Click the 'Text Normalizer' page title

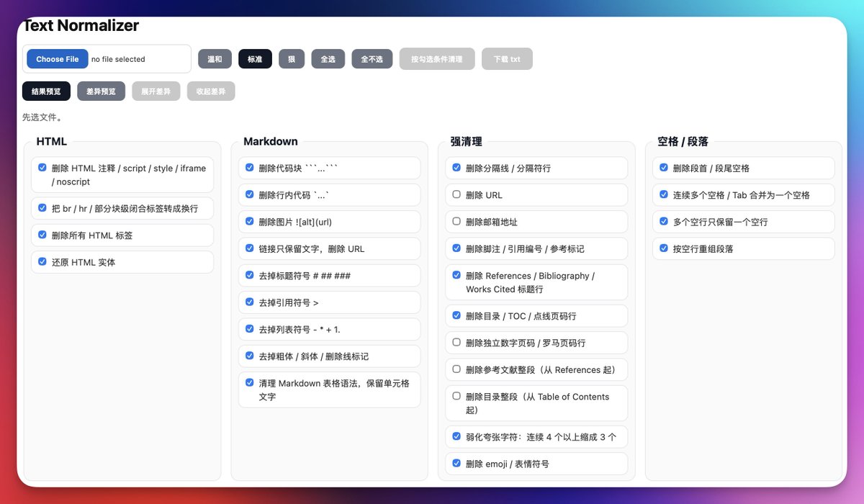click(81, 26)
